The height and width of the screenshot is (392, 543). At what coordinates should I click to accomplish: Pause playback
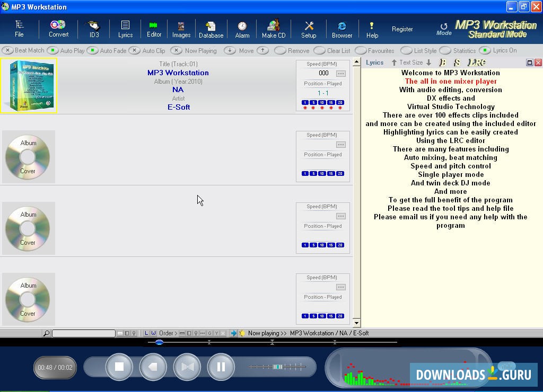(221, 367)
